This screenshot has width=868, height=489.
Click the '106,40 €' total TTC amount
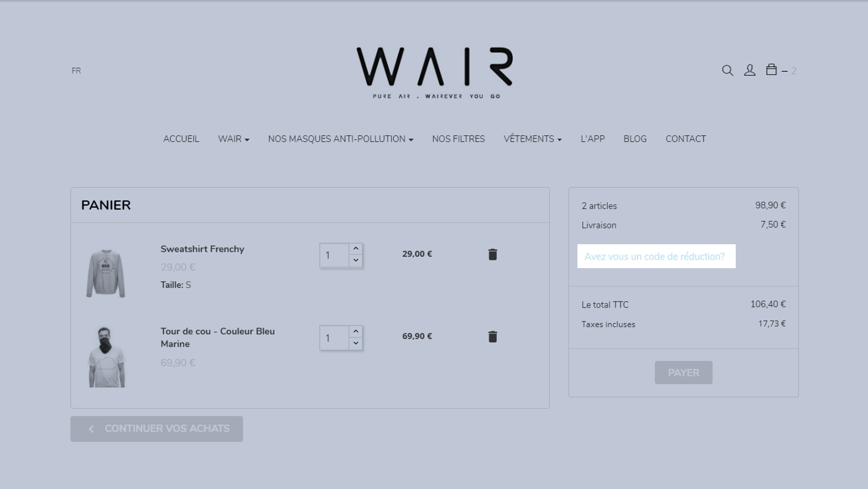pos(768,304)
